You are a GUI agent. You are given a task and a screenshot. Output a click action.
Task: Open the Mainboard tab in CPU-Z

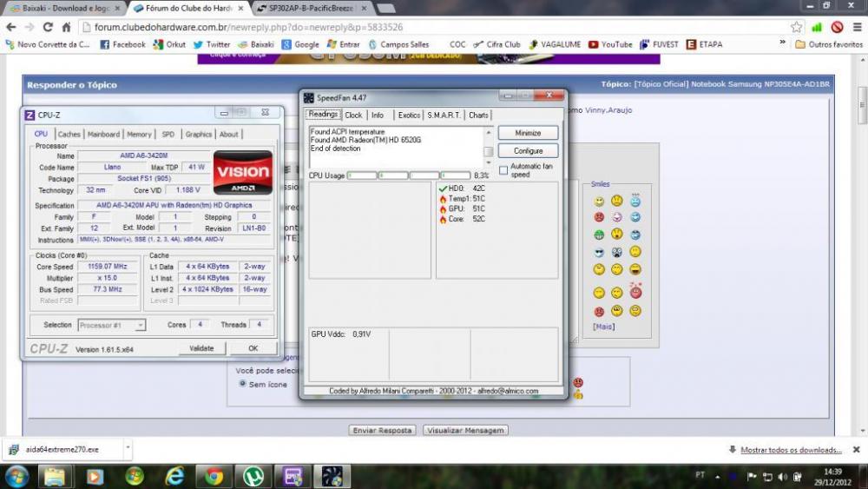point(103,135)
